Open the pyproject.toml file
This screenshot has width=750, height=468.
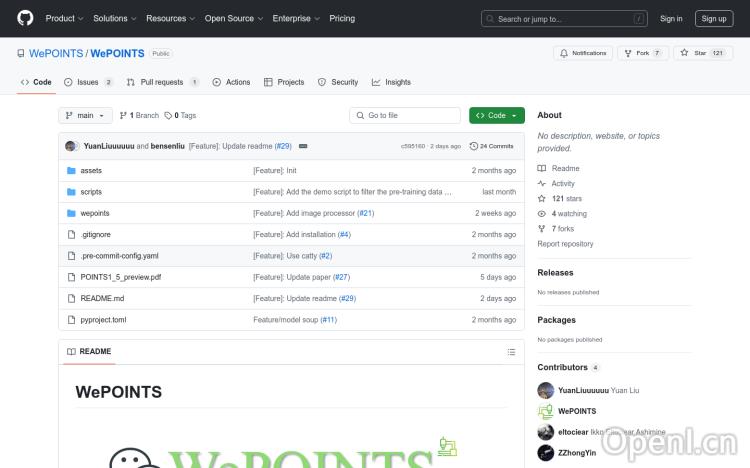pyautogui.click(x=103, y=320)
